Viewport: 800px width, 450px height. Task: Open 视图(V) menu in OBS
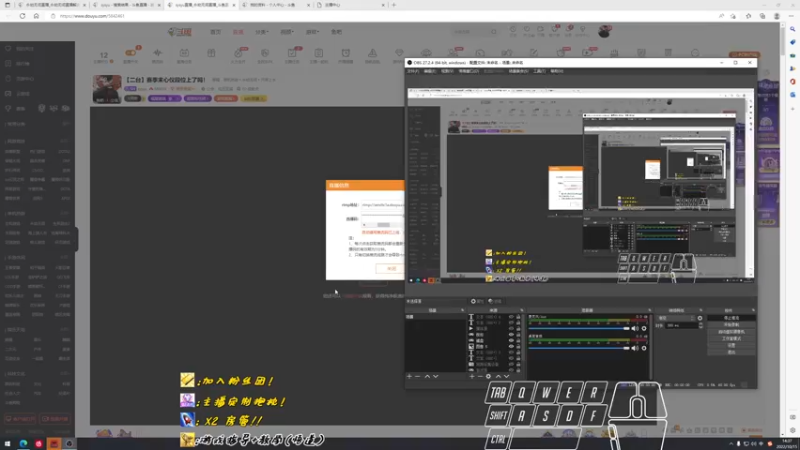pos(447,71)
